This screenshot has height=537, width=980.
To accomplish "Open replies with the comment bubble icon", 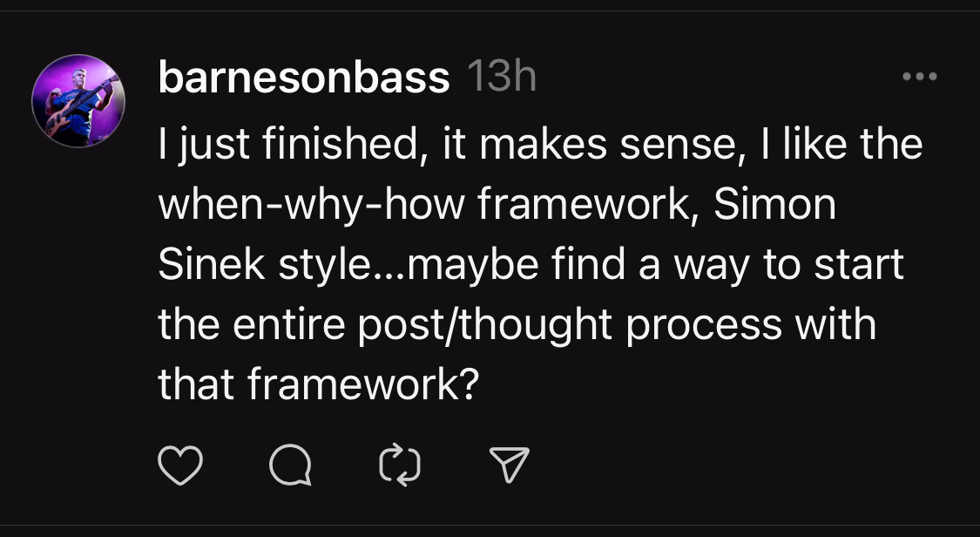I will [x=290, y=467].
